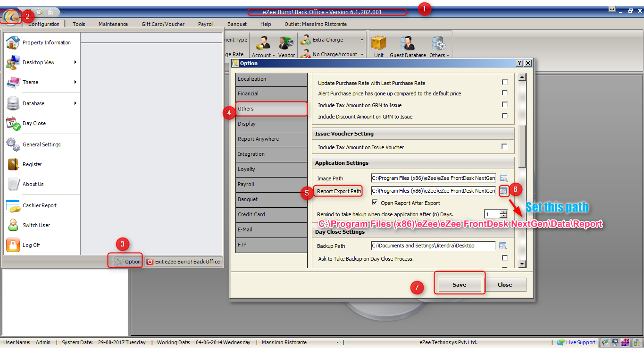Viewport: 644px width, 348px height.
Task: Click the Option dialog help question mark
Action: 519,63
